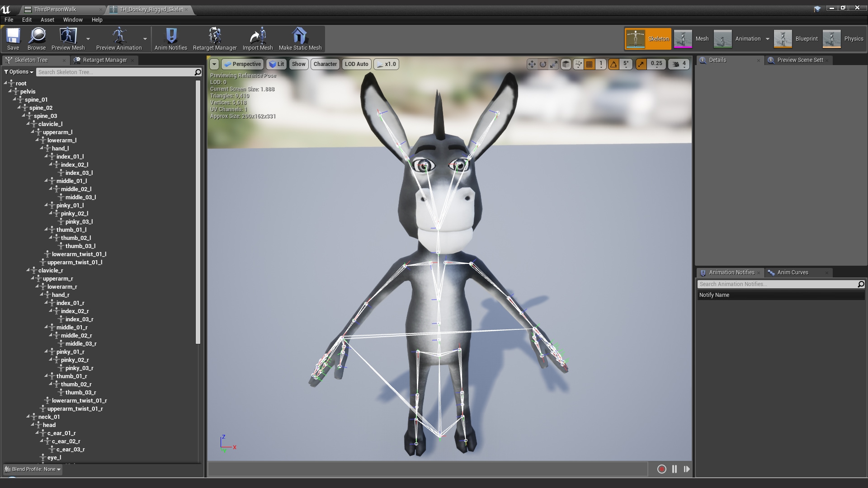Screen dimensions: 868x488
Task: Click the Show viewport button
Action: (x=298, y=64)
